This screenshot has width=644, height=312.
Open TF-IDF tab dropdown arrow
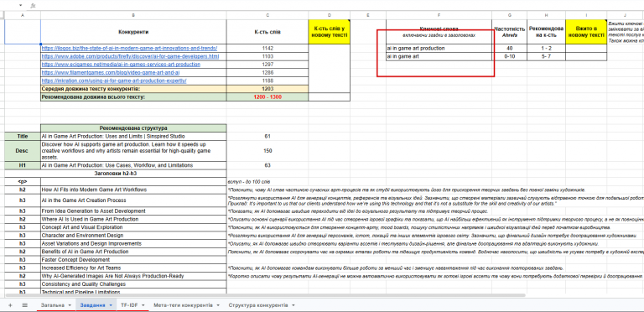143,305
